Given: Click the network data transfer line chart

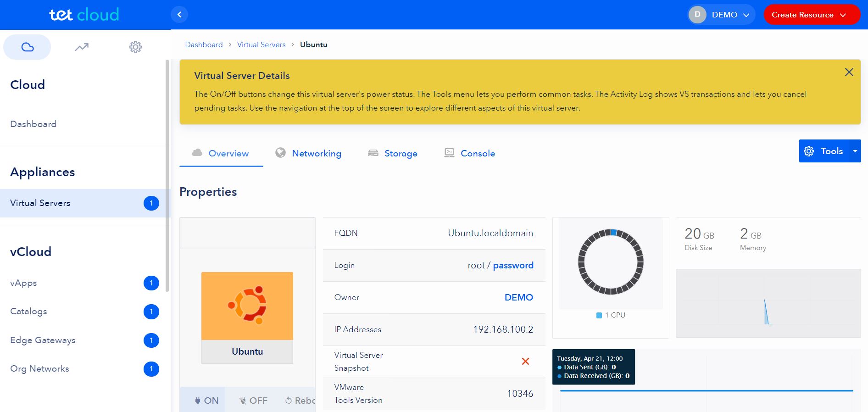Looking at the screenshot, I should tap(707, 390).
